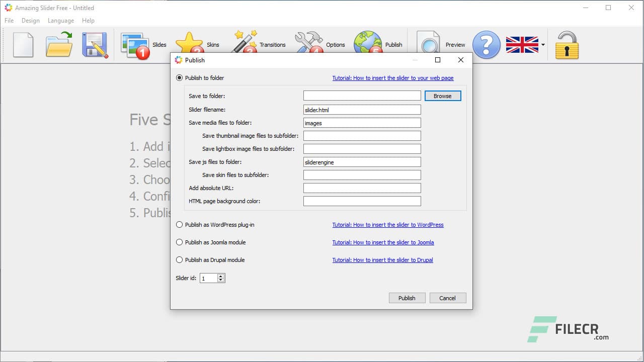
Task: Open project using the folder icon
Action: 59,45
